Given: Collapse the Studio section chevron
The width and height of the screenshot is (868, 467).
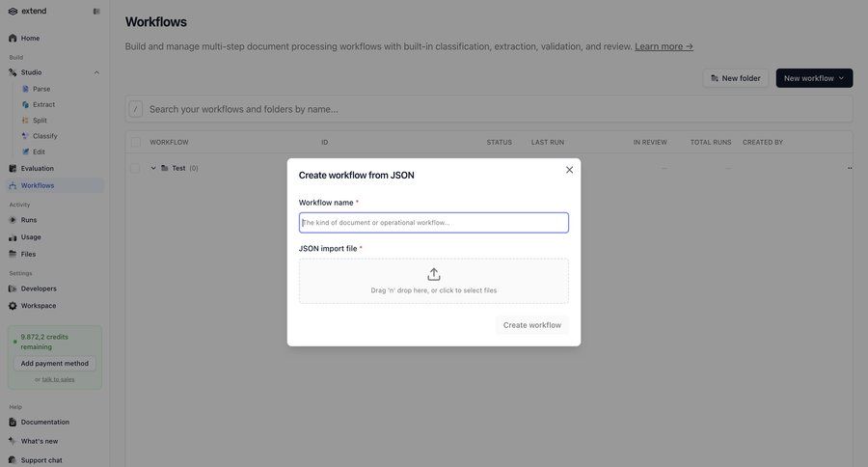Looking at the screenshot, I should tap(96, 72).
